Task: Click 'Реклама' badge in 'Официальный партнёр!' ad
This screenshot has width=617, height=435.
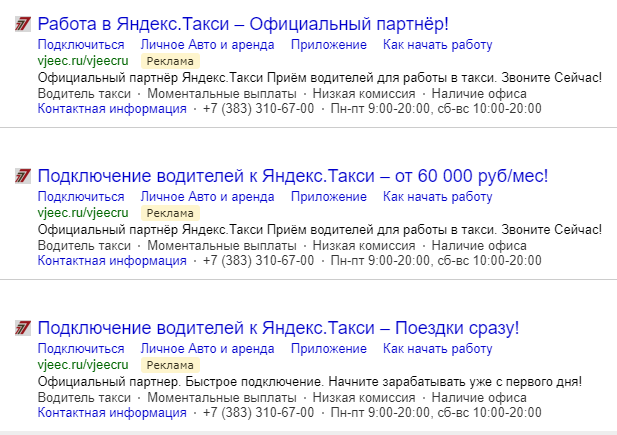Action: click(170, 61)
